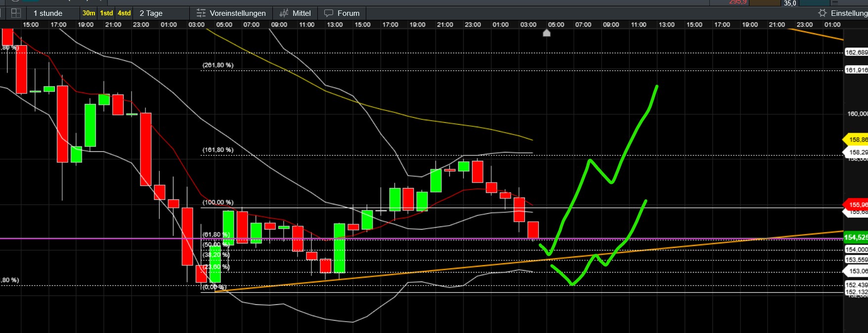
Task: Click the red 155,96 price label
Action: point(856,205)
